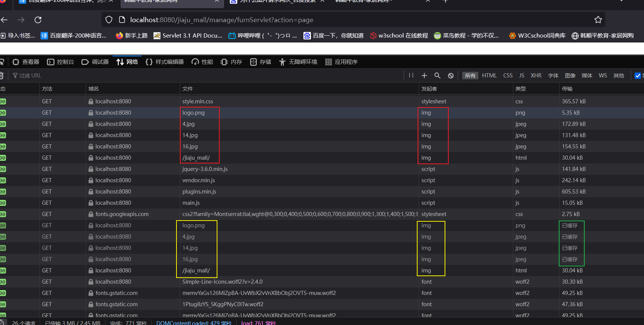Image resolution: width=644 pixels, height=325 pixels.
Task: Pause network recording with the pause icon
Action: click(411, 76)
